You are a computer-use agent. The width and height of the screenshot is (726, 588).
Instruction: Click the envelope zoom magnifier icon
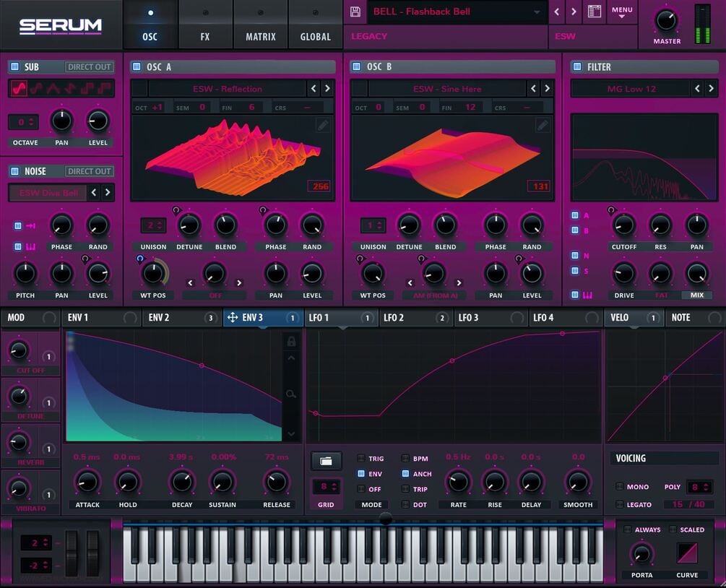(x=291, y=394)
